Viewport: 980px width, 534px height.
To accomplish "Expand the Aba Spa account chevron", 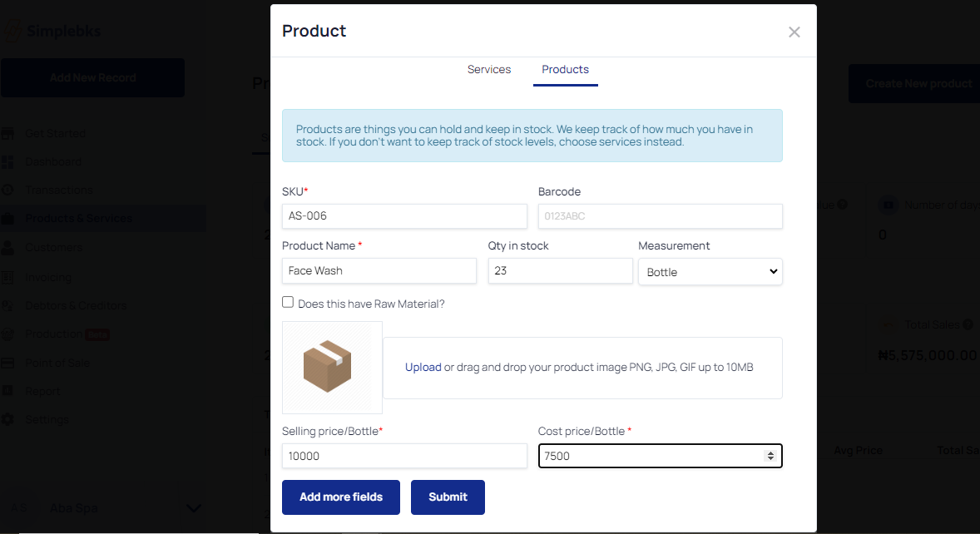I will [x=194, y=508].
